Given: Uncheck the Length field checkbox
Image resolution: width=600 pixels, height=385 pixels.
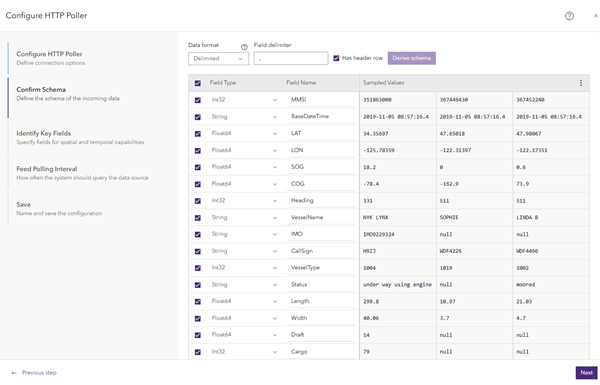Looking at the screenshot, I should coord(197,302).
